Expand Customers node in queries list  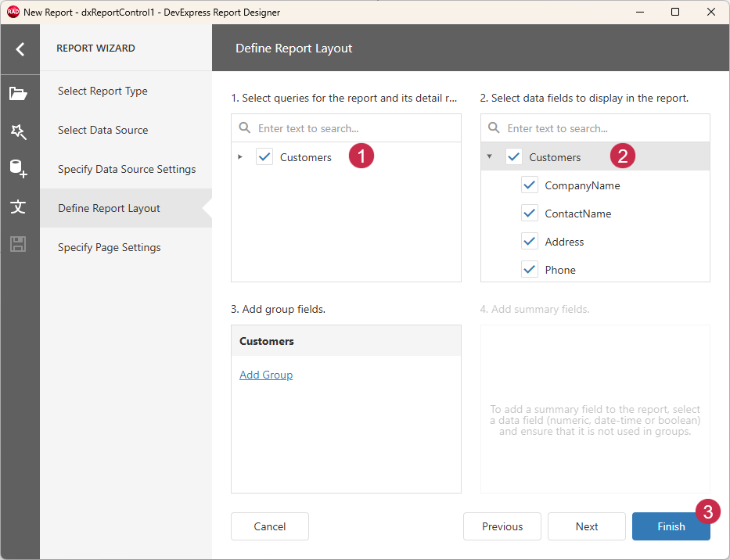coord(240,157)
